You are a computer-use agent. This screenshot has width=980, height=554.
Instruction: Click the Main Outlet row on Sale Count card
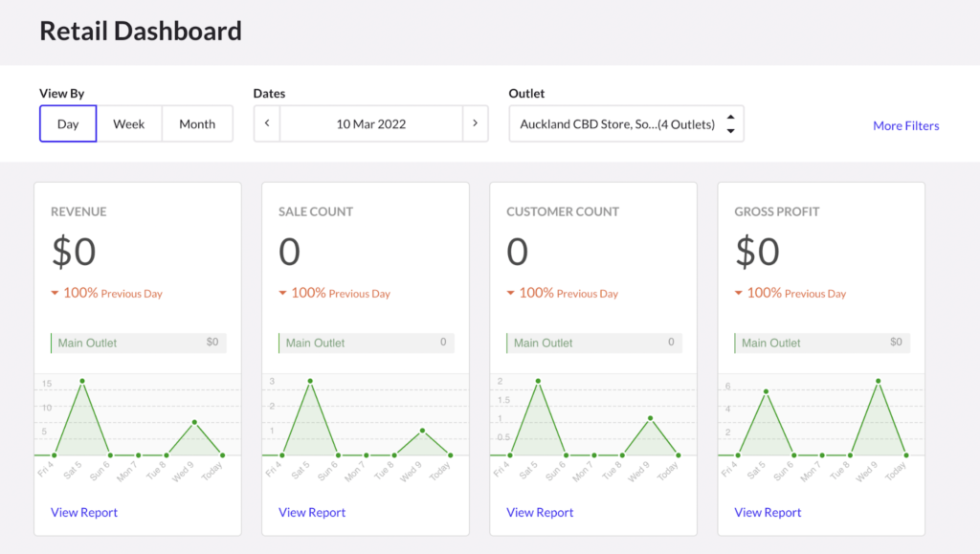[365, 342]
